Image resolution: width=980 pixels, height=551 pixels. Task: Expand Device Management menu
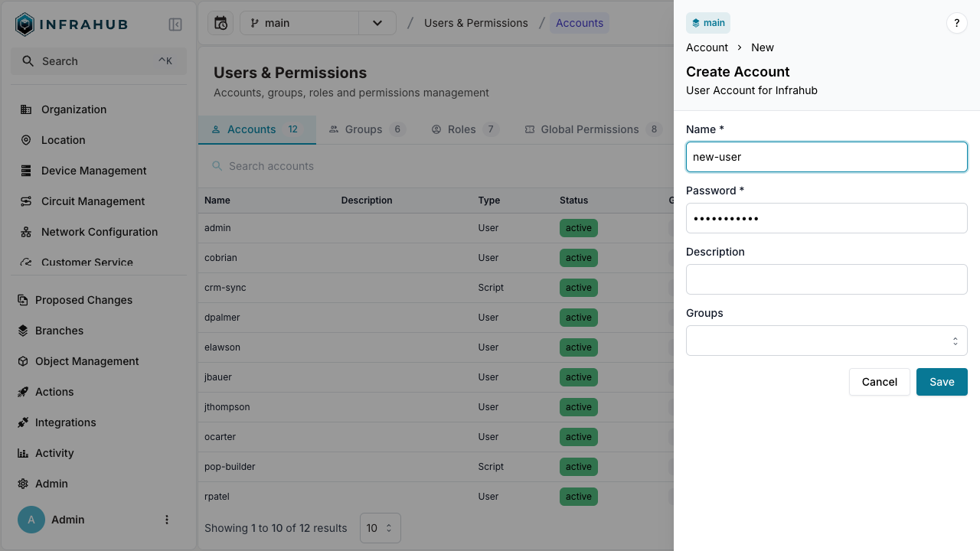93,171
